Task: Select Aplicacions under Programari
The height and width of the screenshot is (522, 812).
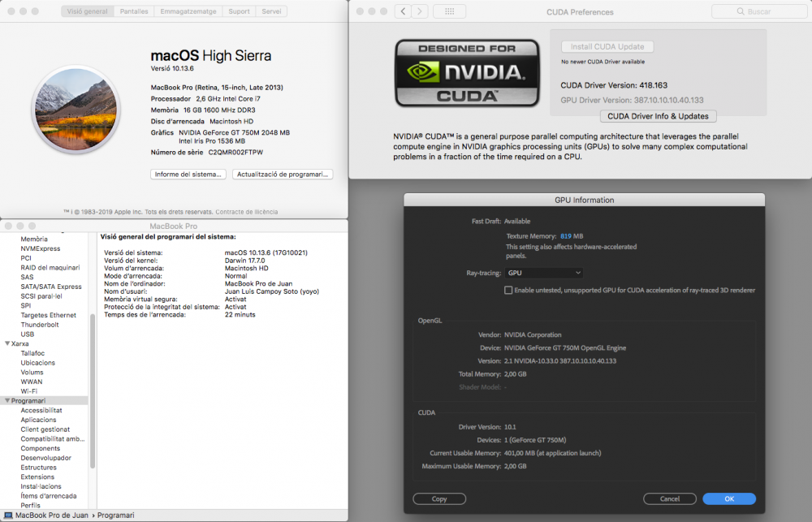Action: [x=39, y=420]
